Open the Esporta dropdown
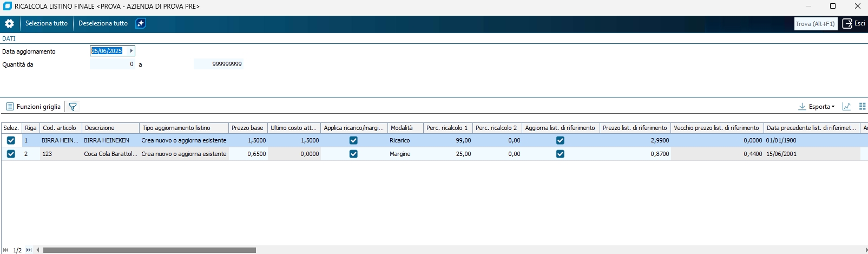 tap(821, 107)
